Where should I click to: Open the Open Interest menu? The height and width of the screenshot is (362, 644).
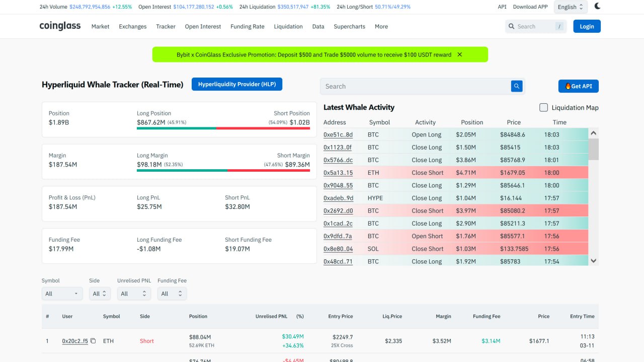pyautogui.click(x=203, y=26)
